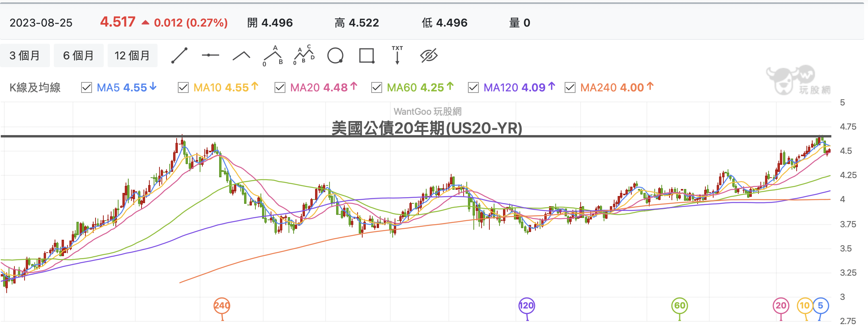Click the purple 120 marker on timeline
Viewport: 868px width, 328px height.
click(526, 306)
